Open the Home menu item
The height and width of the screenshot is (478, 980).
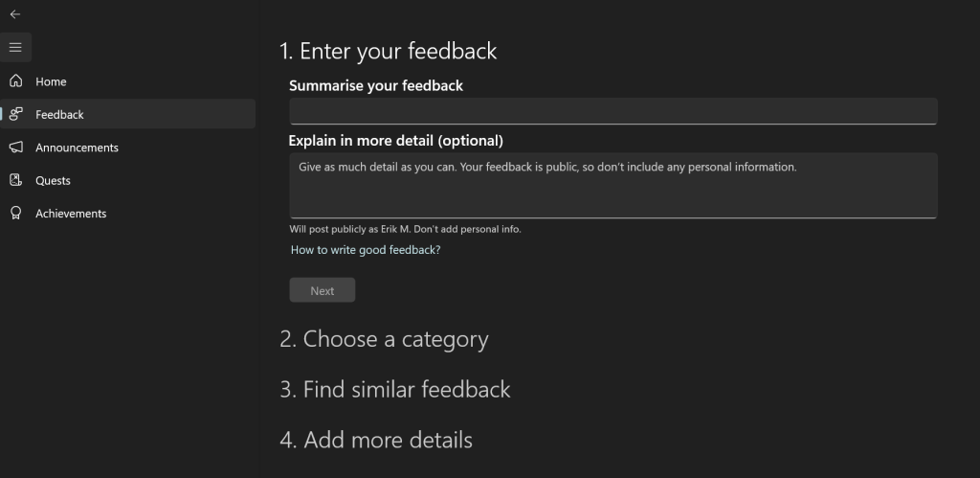click(x=51, y=81)
